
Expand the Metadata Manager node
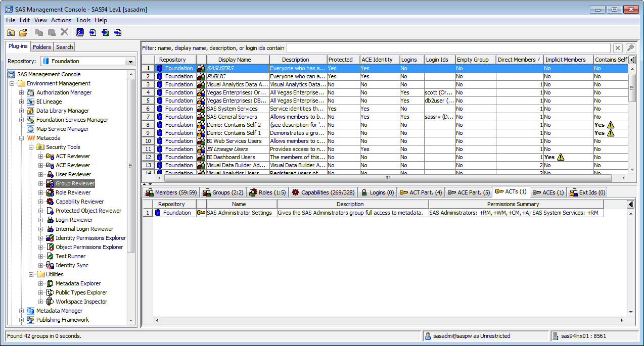(x=22, y=311)
